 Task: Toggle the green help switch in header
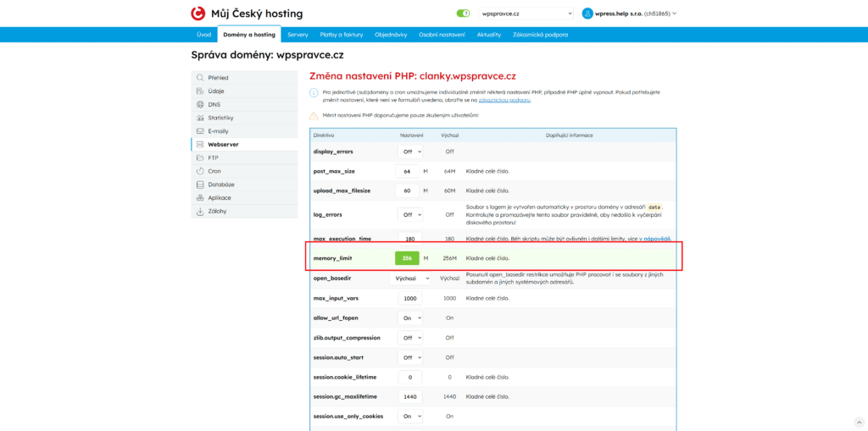(x=464, y=14)
